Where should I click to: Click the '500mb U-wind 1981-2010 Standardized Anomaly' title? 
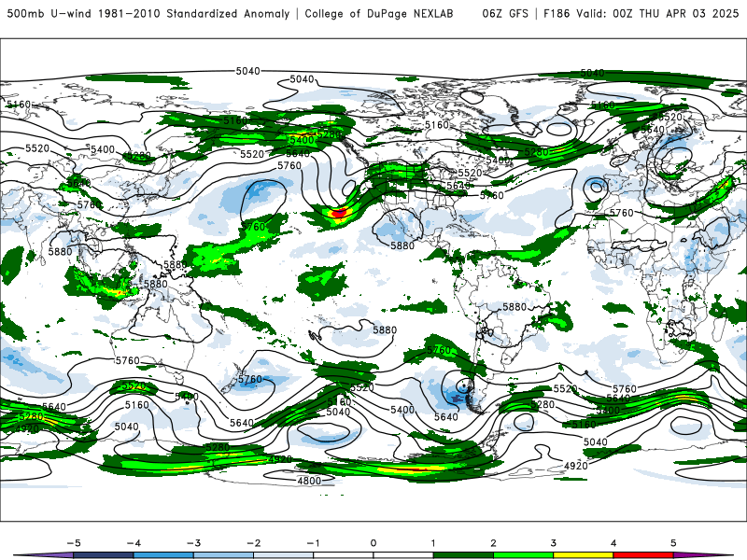click(148, 14)
